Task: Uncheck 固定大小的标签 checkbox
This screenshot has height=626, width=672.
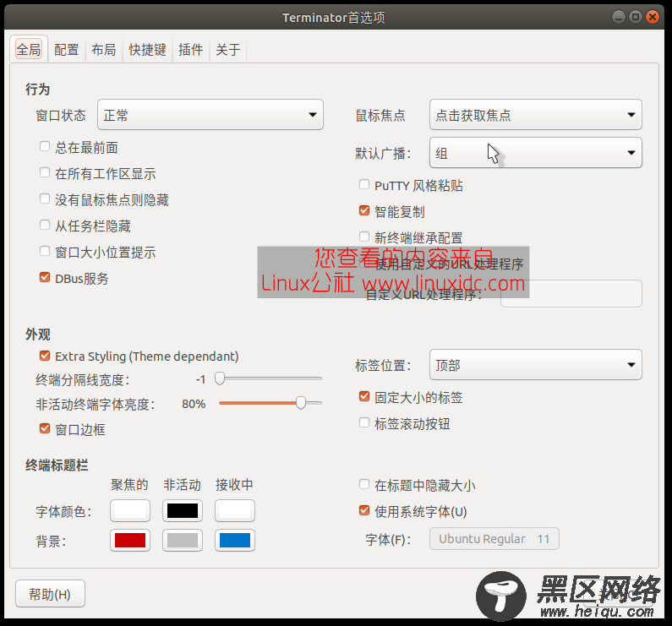Action: (x=363, y=397)
